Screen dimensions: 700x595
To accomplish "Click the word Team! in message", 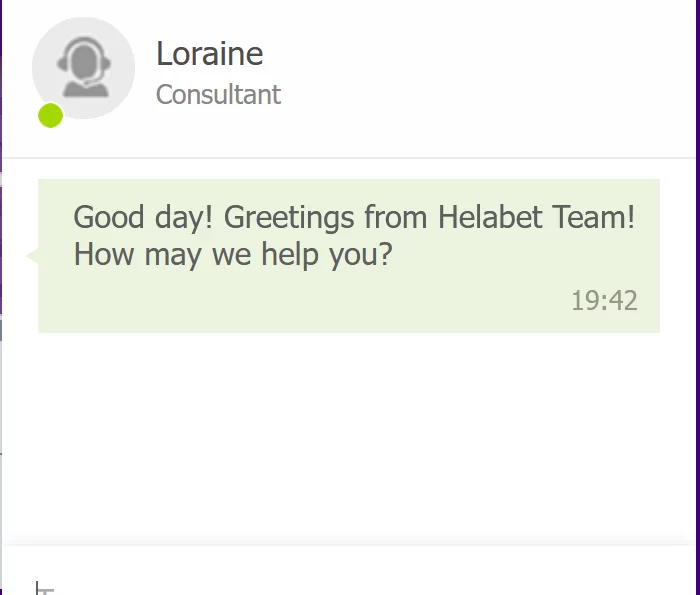I will point(593,217).
